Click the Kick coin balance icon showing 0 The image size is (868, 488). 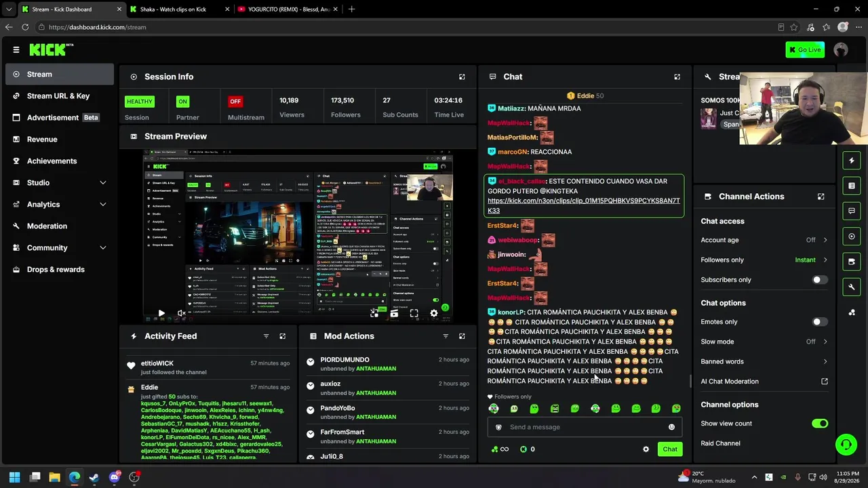524,449
